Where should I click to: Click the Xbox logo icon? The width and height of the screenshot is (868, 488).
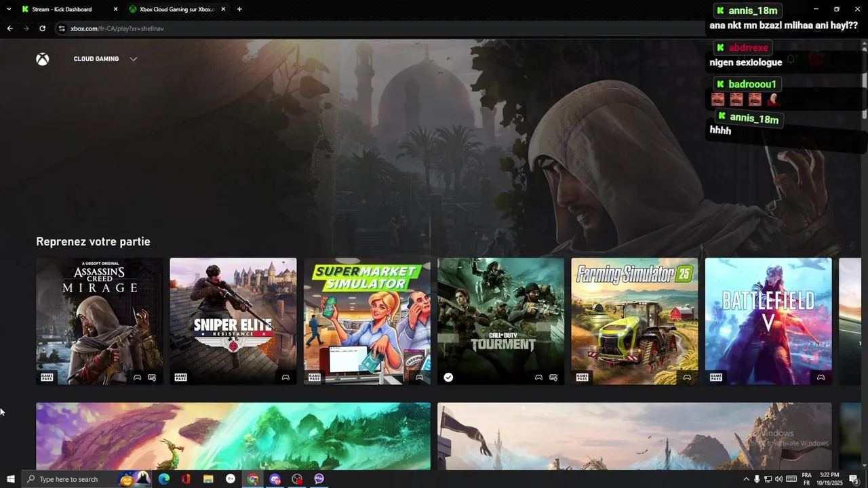pos(43,59)
